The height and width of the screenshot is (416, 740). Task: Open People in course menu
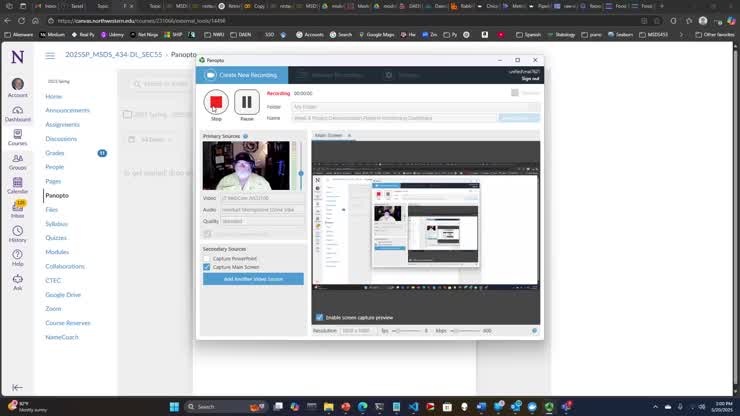pos(54,167)
